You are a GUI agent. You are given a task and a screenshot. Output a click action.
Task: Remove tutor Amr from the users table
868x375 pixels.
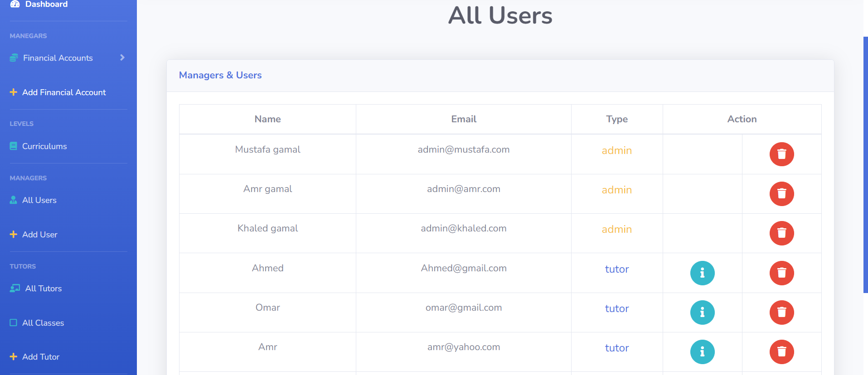click(781, 351)
